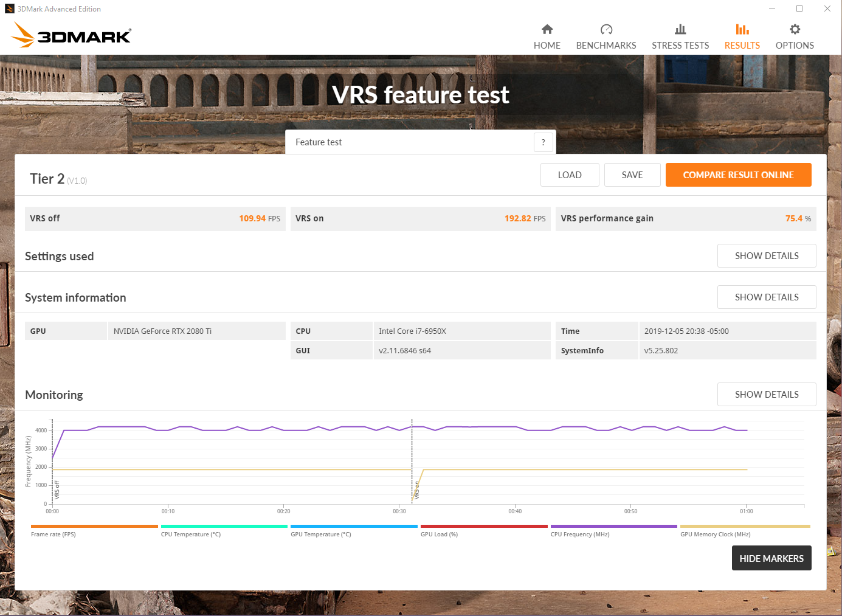The width and height of the screenshot is (842, 616).
Task: Click HOME menu label
Action: click(547, 46)
